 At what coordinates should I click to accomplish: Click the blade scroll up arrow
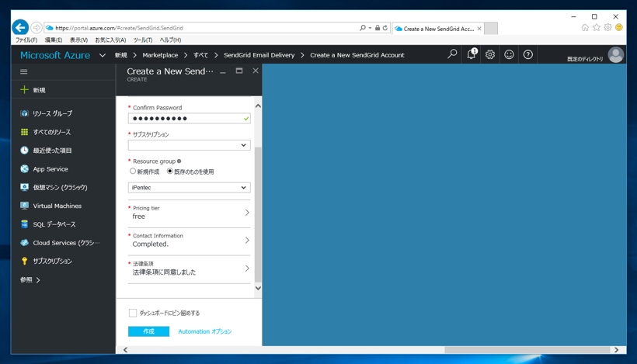click(258, 106)
